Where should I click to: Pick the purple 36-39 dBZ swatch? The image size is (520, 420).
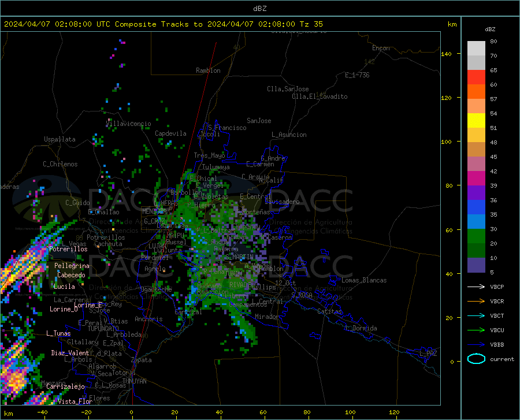pyautogui.click(x=476, y=192)
